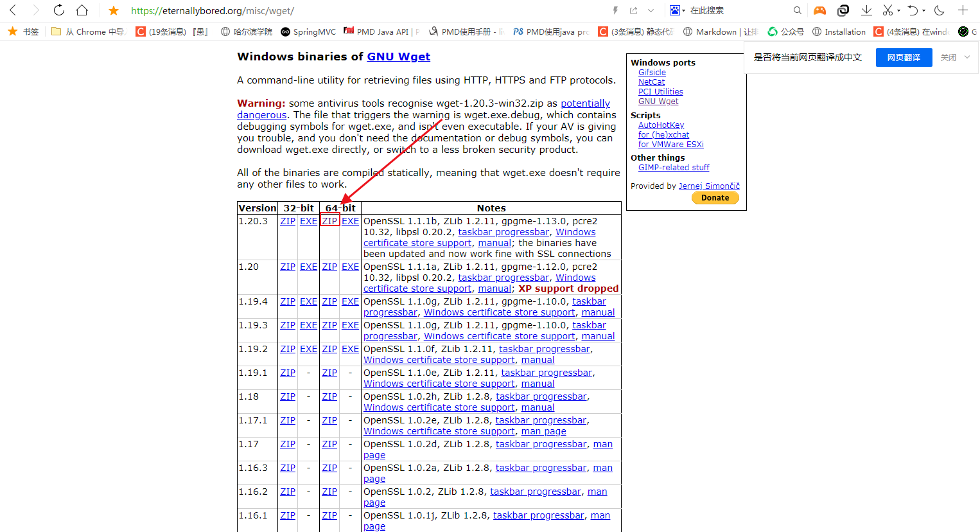The width and height of the screenshot is (980, 532).
Task: Click the address bar URL field
Action: 366,10
